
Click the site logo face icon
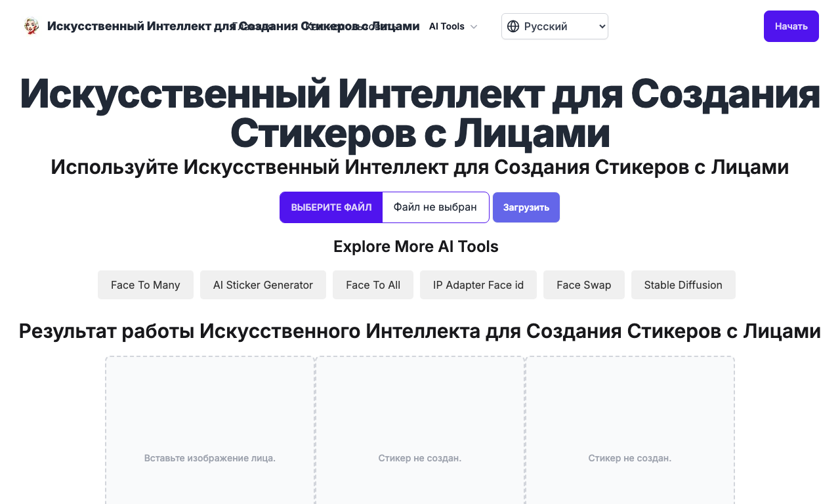click(x=31, y=26)
